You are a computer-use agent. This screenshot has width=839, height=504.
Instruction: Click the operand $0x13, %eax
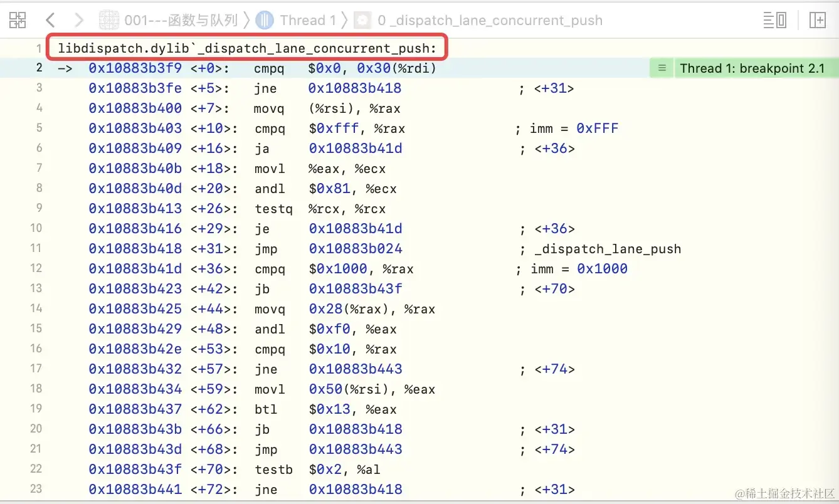(352, 409)
